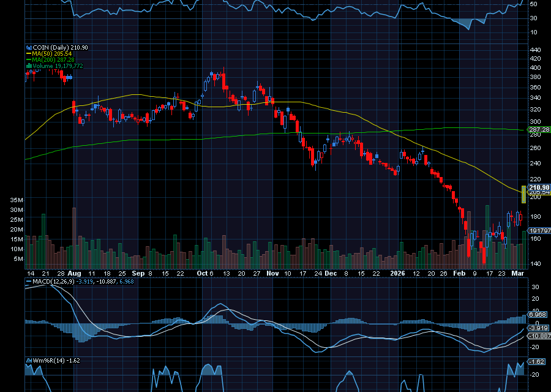Click the Volume bars legend icon
This screenshot has width=551, height=392.
tap(28, 66)
